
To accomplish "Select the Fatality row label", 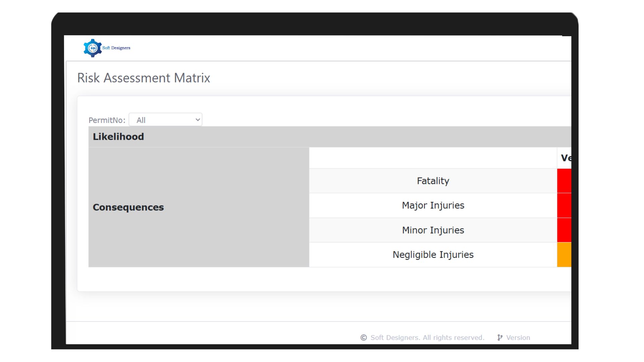I will click(x=433, y=181).
